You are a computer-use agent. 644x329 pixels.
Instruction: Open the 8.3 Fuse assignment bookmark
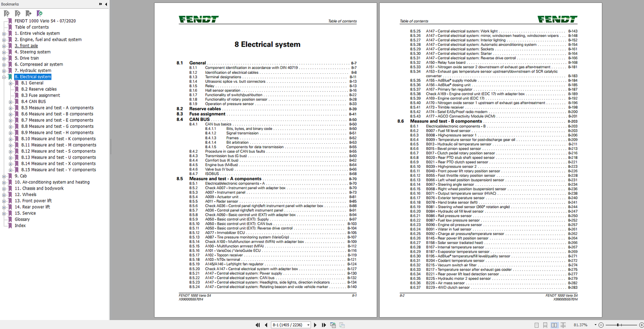pos(40,96)
